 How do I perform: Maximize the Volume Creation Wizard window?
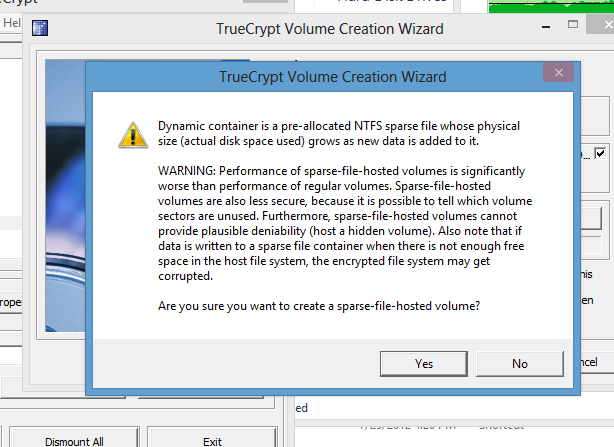pyautogui.click(x=572, y=25)
